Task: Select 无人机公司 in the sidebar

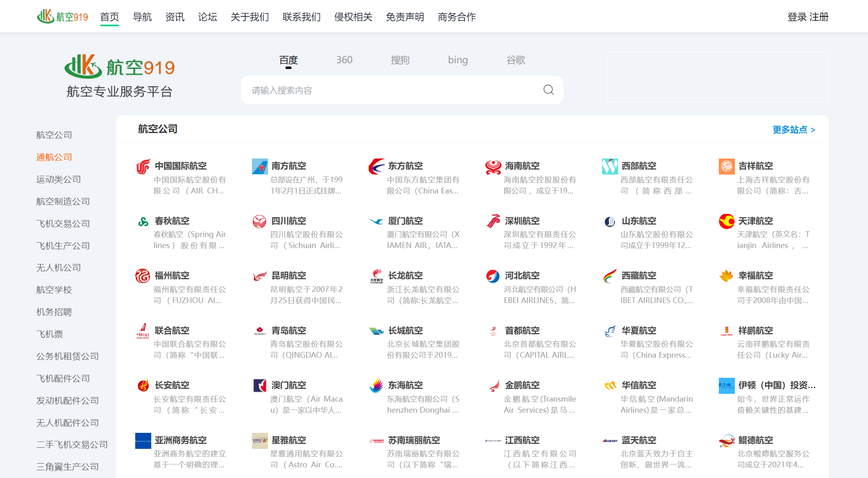Action: [59, 268]
